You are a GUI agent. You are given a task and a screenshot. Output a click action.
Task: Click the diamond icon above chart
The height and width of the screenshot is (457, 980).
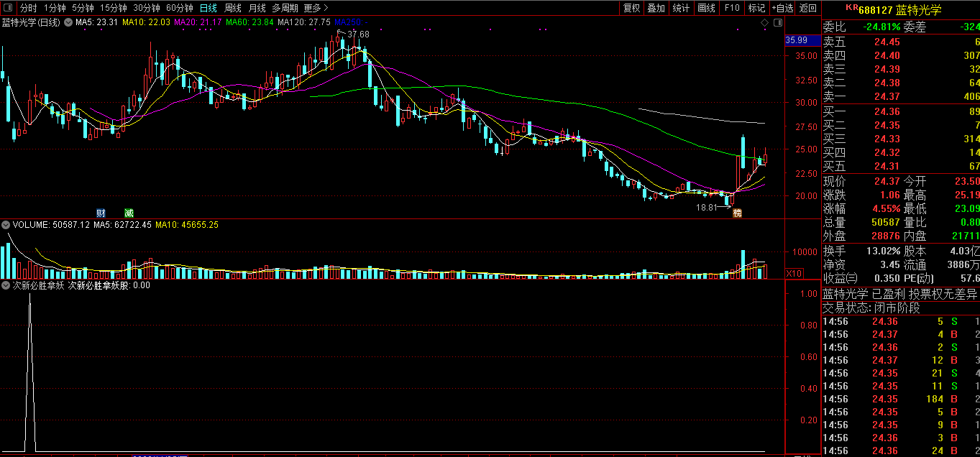point(765,24)
